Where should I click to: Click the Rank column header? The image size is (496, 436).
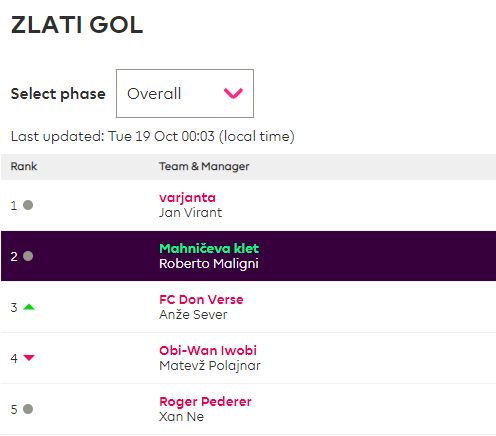[x=24, y=166]
